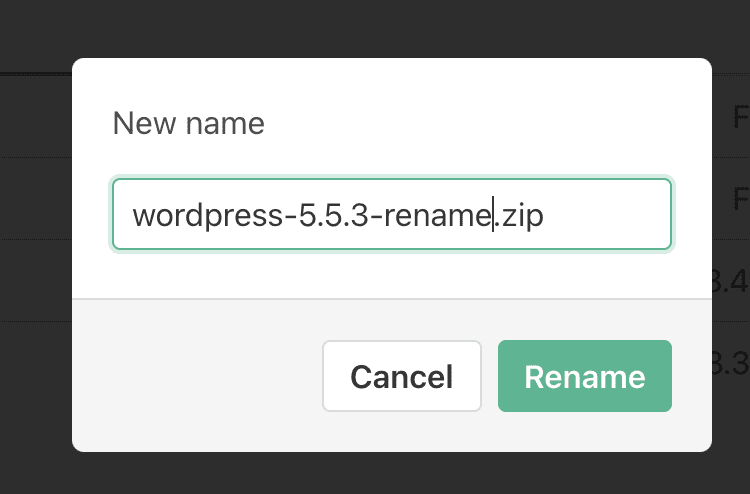Screen dimensions: 750x494
Task: Click the hyphen before 'rename' in the filename
Action: click(374, 216)
